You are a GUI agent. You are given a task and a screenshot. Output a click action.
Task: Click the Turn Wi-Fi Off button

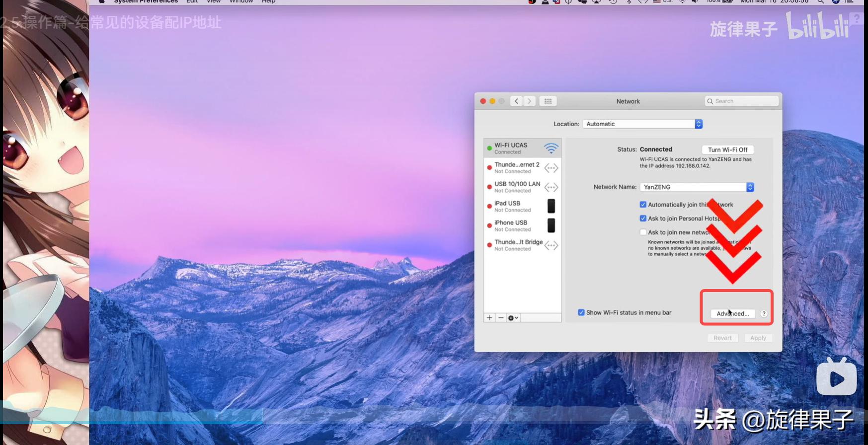pyautogui.click(x=727, y=149)
